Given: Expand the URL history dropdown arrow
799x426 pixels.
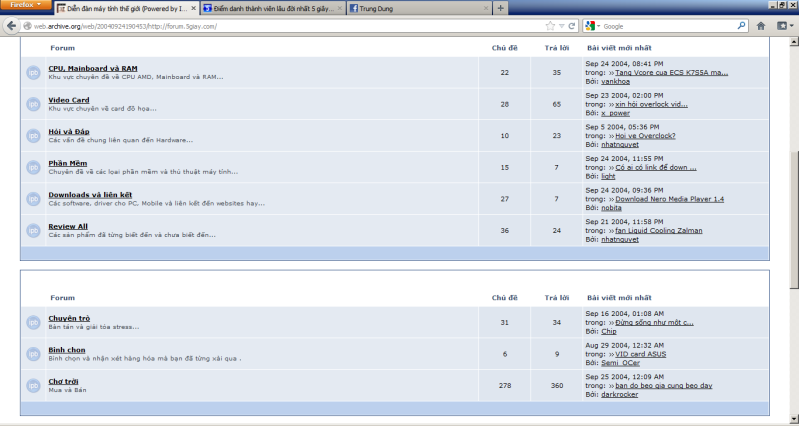Looking at the screenshot, I should click(x=561, y=26).
